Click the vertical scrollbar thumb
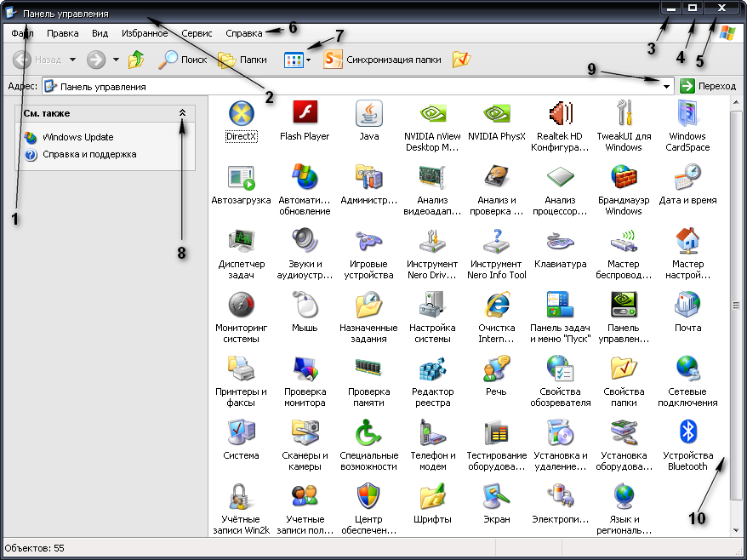The image size is (747, 560). click(x=736, y=305)
